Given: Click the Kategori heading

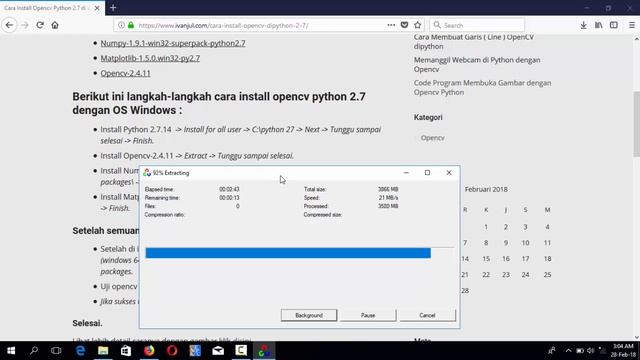Looking at the screenshot, I should point(428,117).
